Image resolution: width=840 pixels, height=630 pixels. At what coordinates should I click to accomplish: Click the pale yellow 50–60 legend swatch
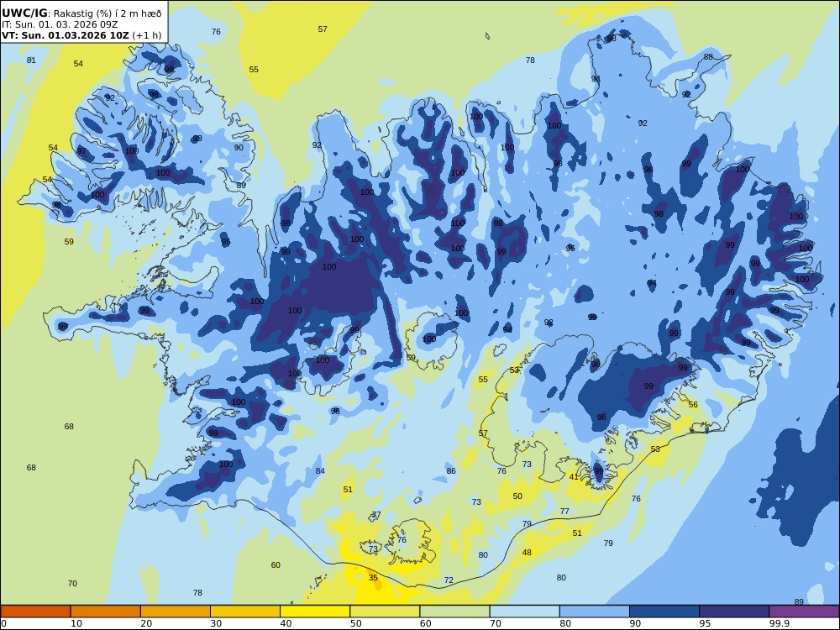[386, 612]
